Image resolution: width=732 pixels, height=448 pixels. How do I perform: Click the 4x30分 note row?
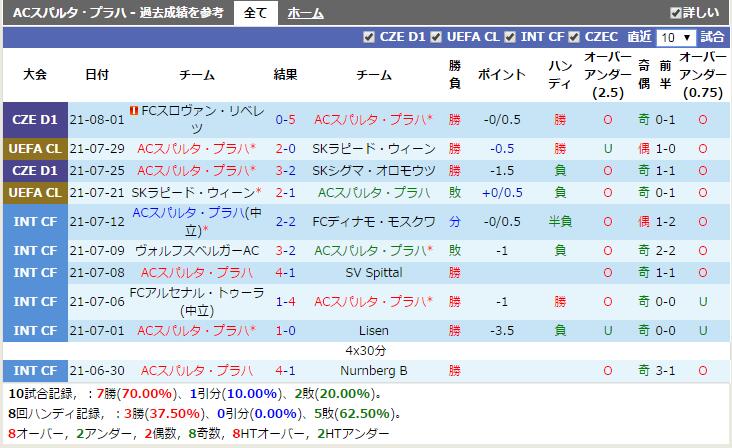point(366,351)
